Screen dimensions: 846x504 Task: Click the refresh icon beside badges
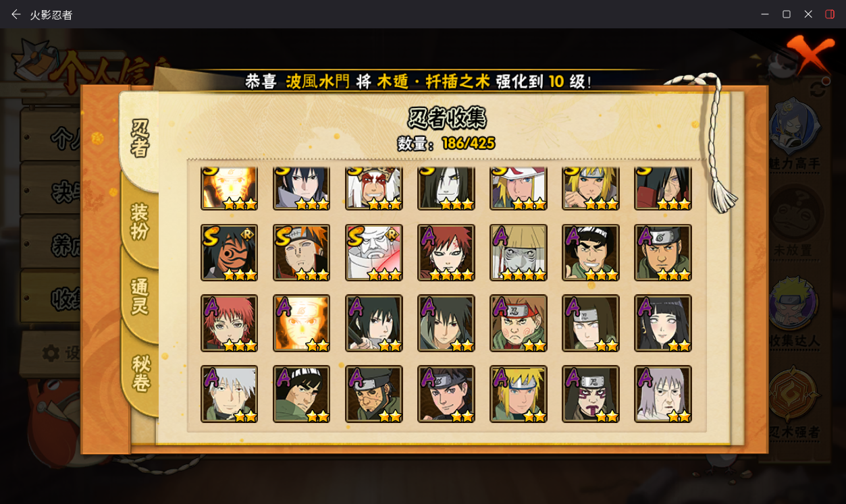pyautogui.click(x=818, y=88)
